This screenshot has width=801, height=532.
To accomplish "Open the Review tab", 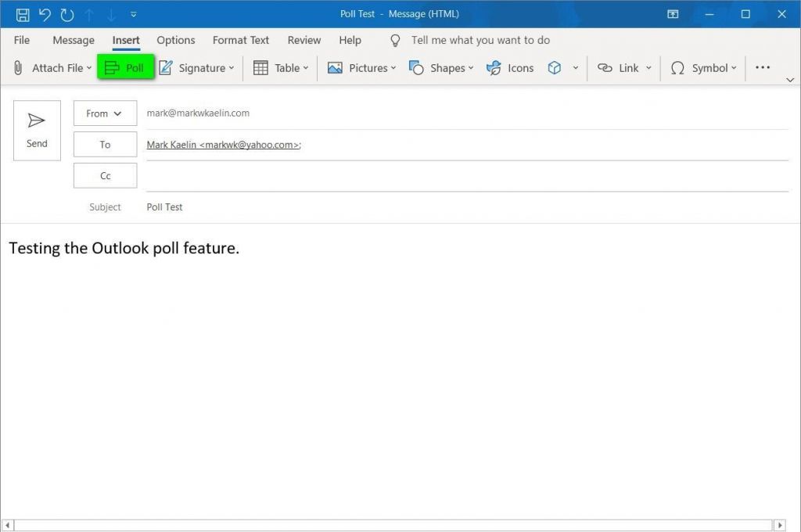I will pos(304,40).
